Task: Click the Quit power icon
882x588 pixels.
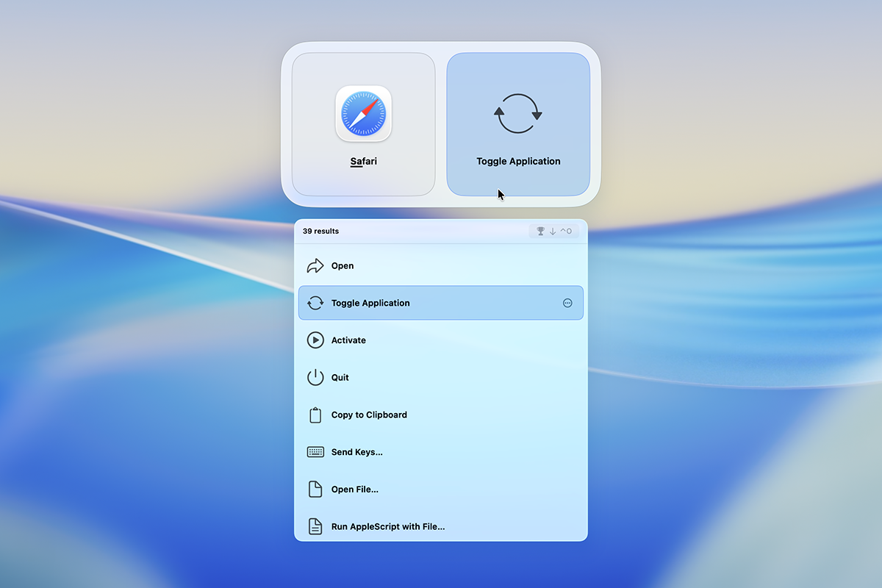Action: [x=315, y=377]
